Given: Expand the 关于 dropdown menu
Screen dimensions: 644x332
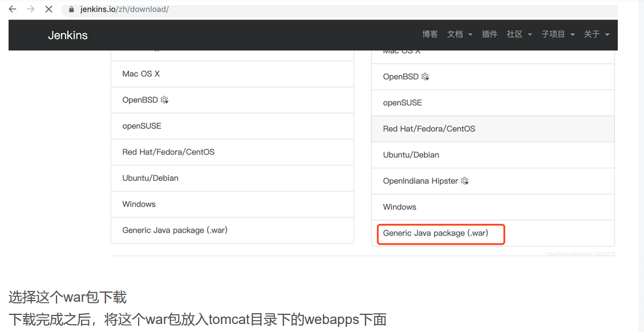Looking at the screenshot, I should pos(596,34).
